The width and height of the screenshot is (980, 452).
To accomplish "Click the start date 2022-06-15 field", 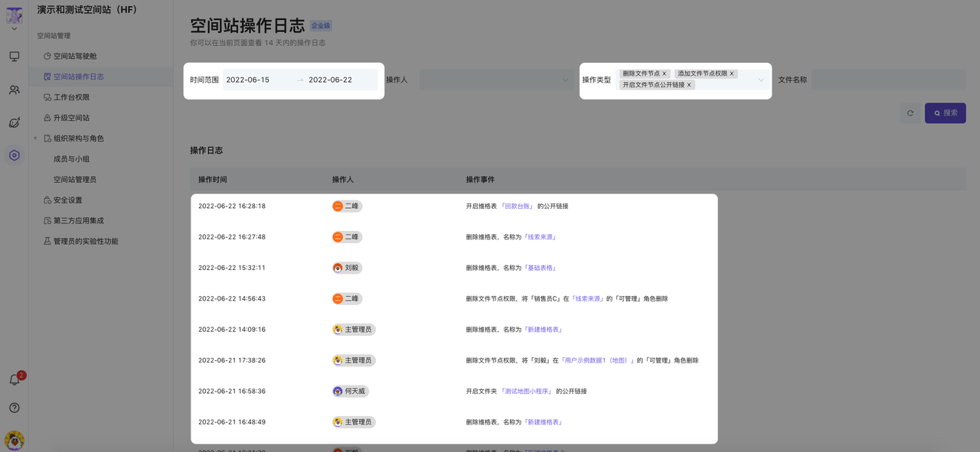I will (x=248, y=80).
